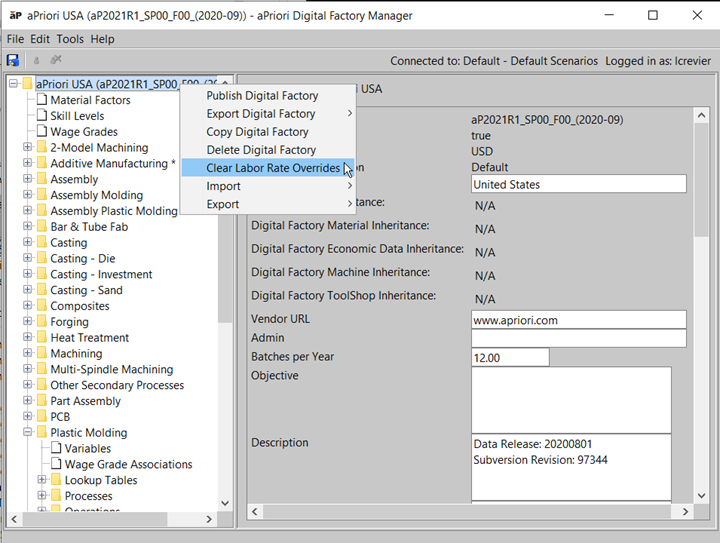720x543 pixels.
Task: Open the Help menu
Action: coord(102,39)
